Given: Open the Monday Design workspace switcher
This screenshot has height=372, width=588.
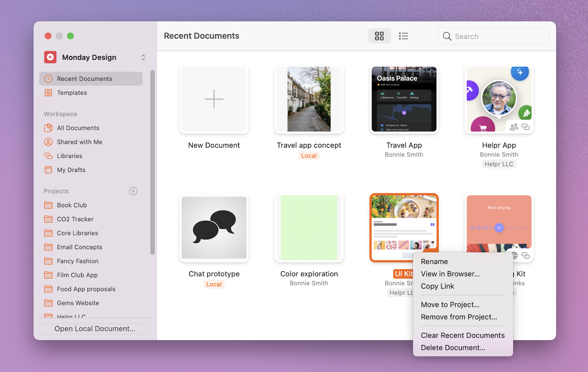Looking at the screenshot, I should click(x=143, y=57).
